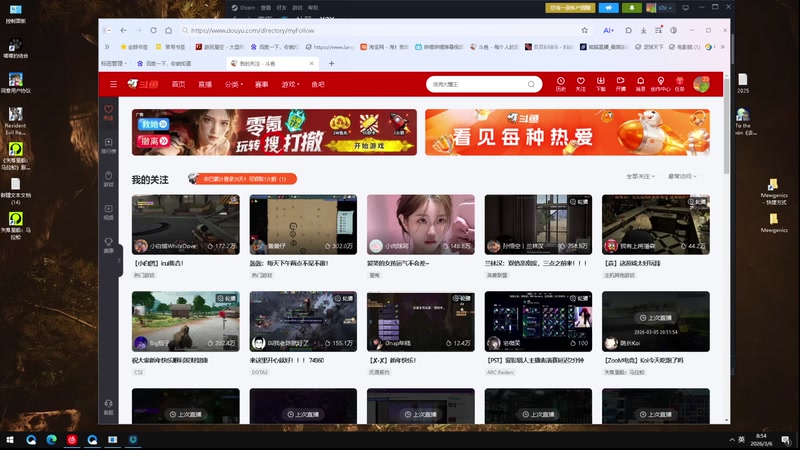Open the 鱼吧 nav item
This screenshot has height=450, width=800.
point(318,84)
